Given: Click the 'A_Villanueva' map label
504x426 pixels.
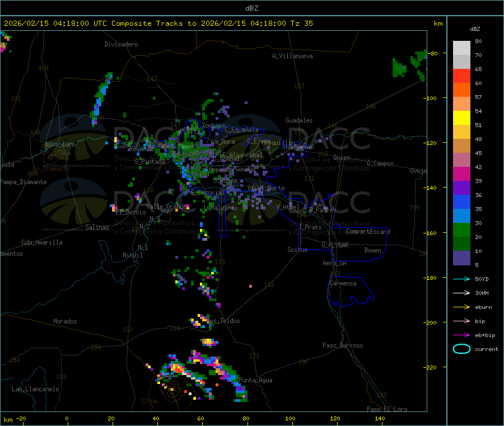Looking at the screenshot, I should [x=292, y=56].
